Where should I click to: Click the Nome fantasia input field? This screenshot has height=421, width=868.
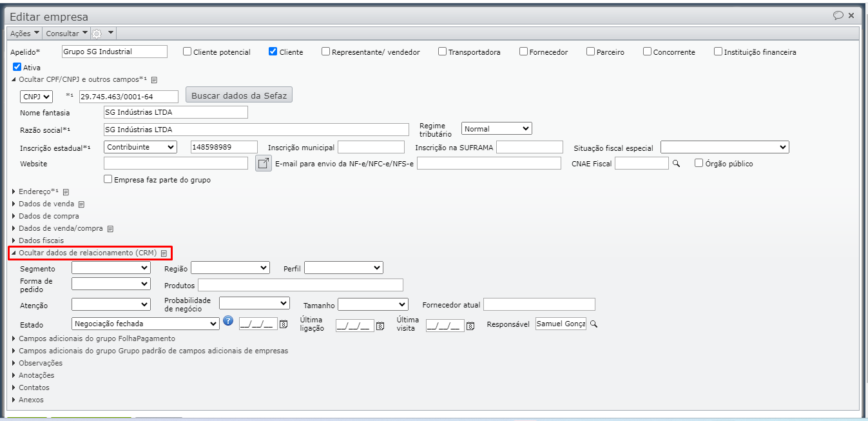pyautogui.click(x=176, y=112)
